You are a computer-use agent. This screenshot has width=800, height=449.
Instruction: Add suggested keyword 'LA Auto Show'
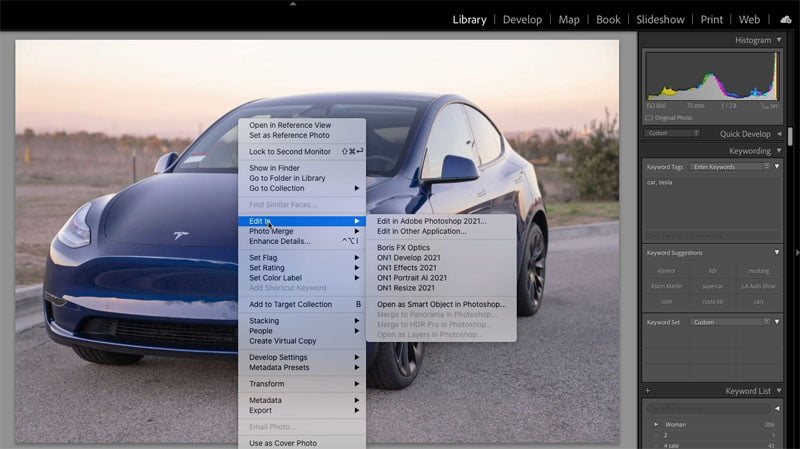(759, 286)
